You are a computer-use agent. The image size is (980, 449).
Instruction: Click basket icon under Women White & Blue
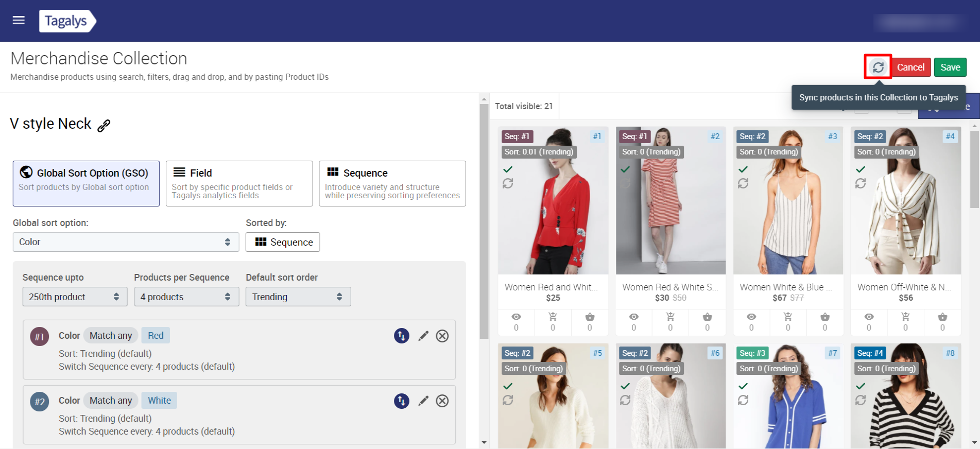pyautogui.click(x=825, y=317)
